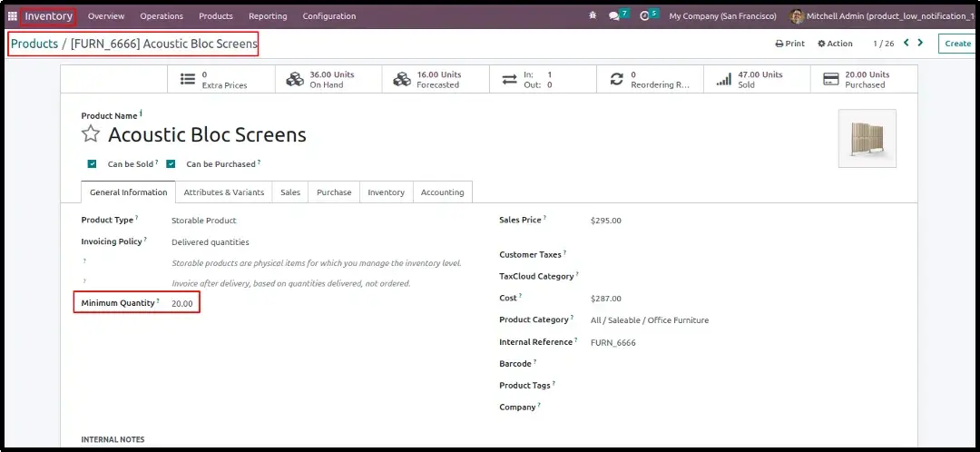Open the apps grid menu icon
The image size is (980, 452).
(x=13, y=16)
